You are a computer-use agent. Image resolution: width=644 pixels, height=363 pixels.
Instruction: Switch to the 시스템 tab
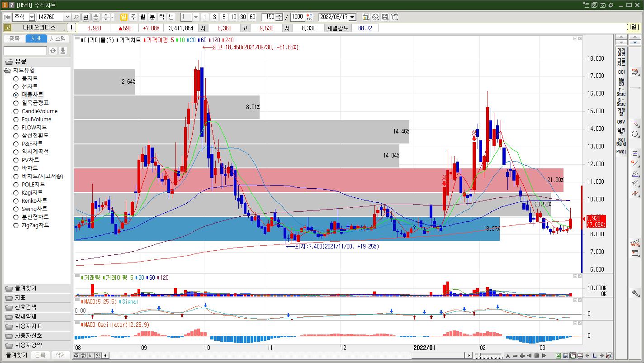point(58,39)
